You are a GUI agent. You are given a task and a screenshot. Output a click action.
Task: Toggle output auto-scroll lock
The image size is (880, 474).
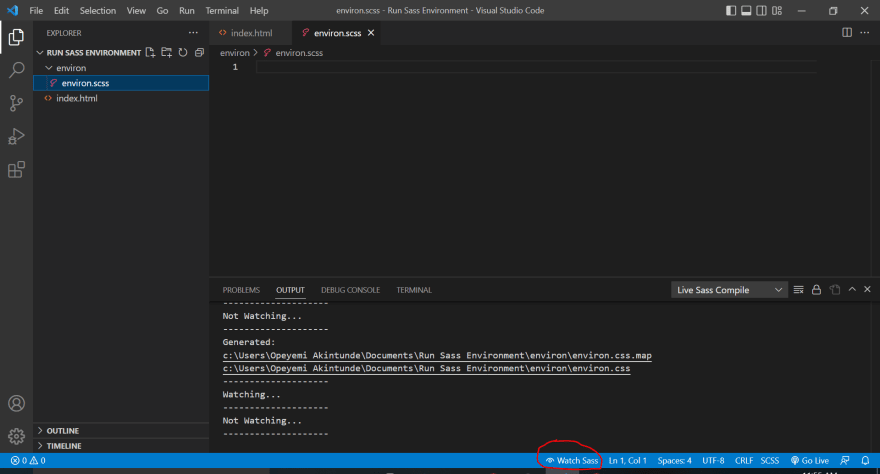[817, 289]
